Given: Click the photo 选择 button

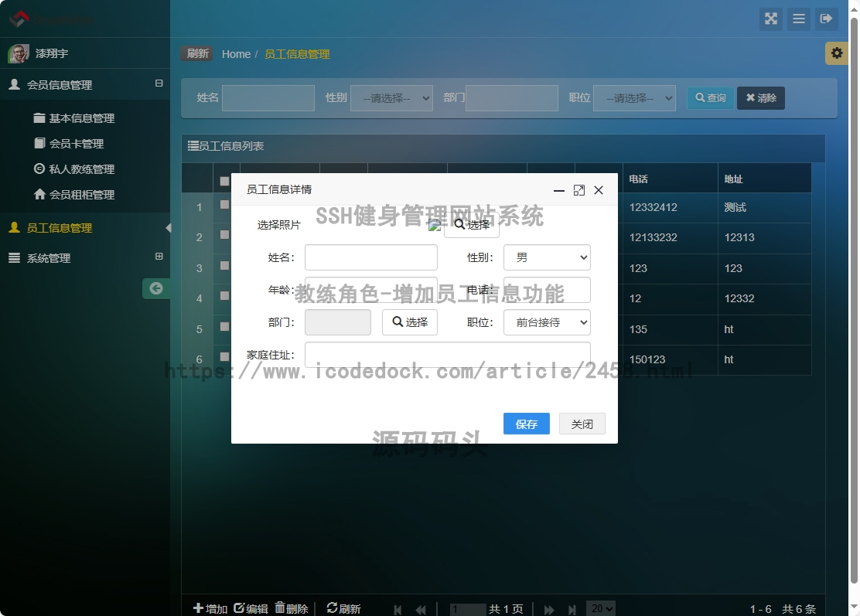Looking at the screenshot, I should click(x=472, y=225).
